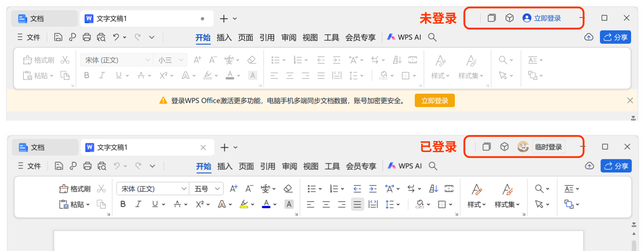Click the 临时登录 label in the lower window
Image resolution: width=644 pixels, height=251 pixels.
549,147
